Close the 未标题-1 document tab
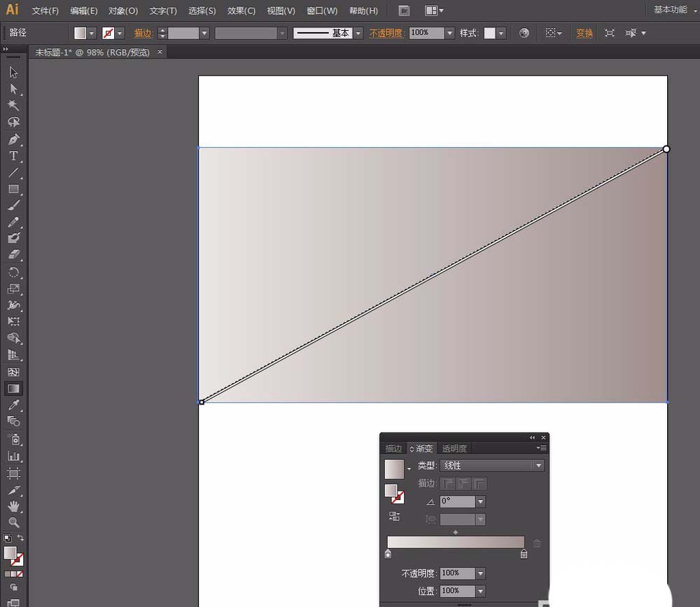Viewport: 700px width, 607px height. (160, 52)
